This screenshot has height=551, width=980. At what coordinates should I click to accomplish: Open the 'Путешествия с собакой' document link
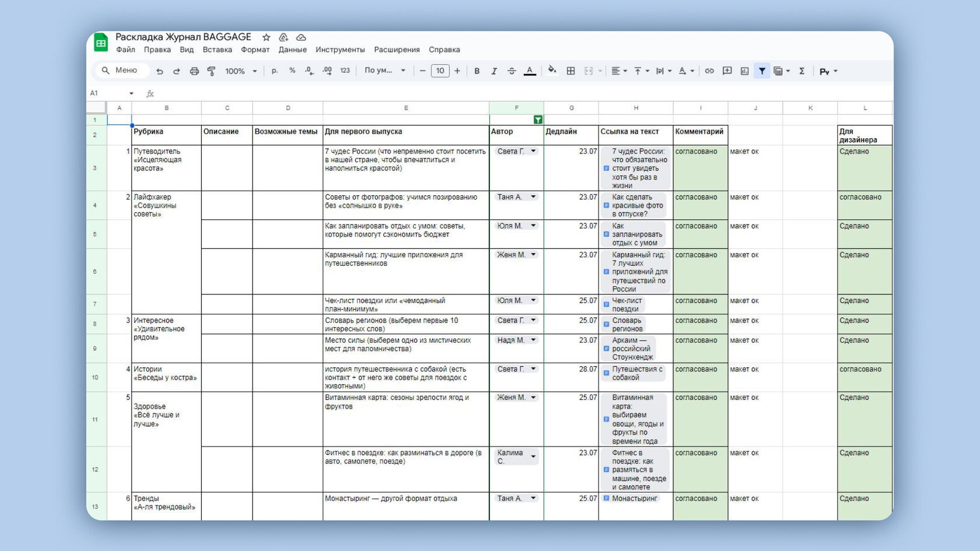633,373
